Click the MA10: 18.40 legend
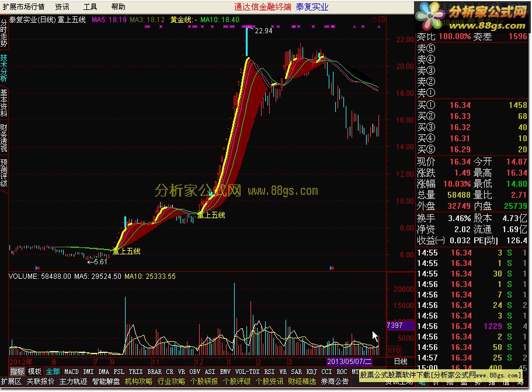This screenshot has width=532, height=392. [220, 20]
